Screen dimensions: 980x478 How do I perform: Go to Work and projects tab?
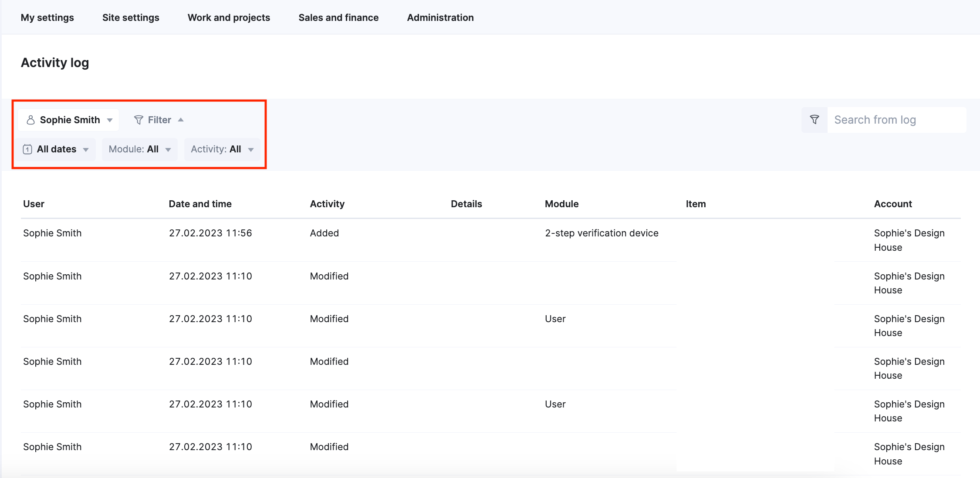coord(229,17)
